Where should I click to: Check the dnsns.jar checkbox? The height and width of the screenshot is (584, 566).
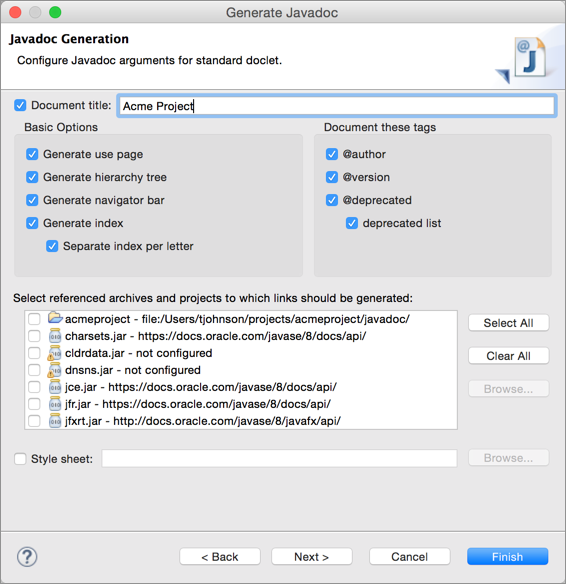pos(34,370)
